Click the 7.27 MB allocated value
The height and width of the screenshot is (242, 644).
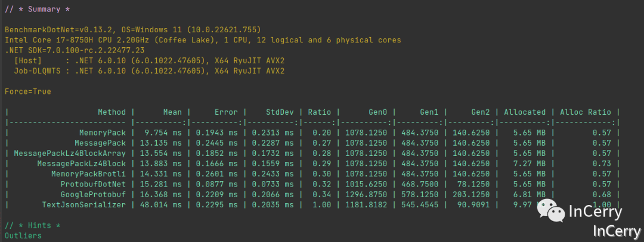[x=530, y=164]
